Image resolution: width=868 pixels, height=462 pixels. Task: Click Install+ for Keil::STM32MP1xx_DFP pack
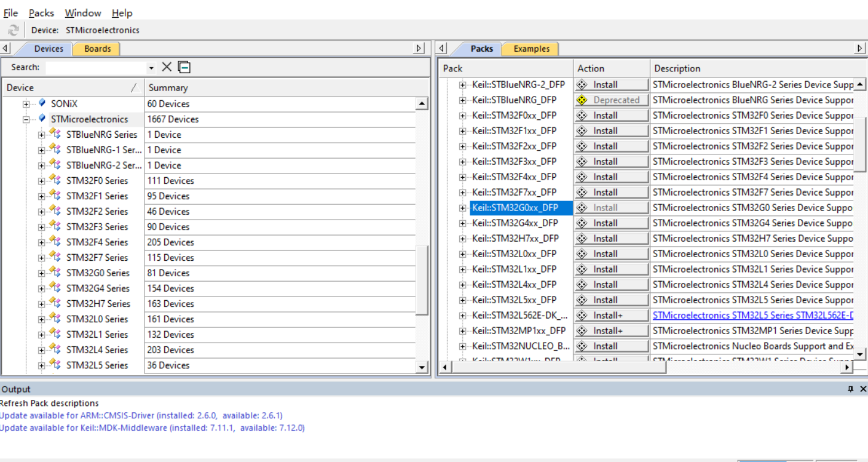point(612,330)
